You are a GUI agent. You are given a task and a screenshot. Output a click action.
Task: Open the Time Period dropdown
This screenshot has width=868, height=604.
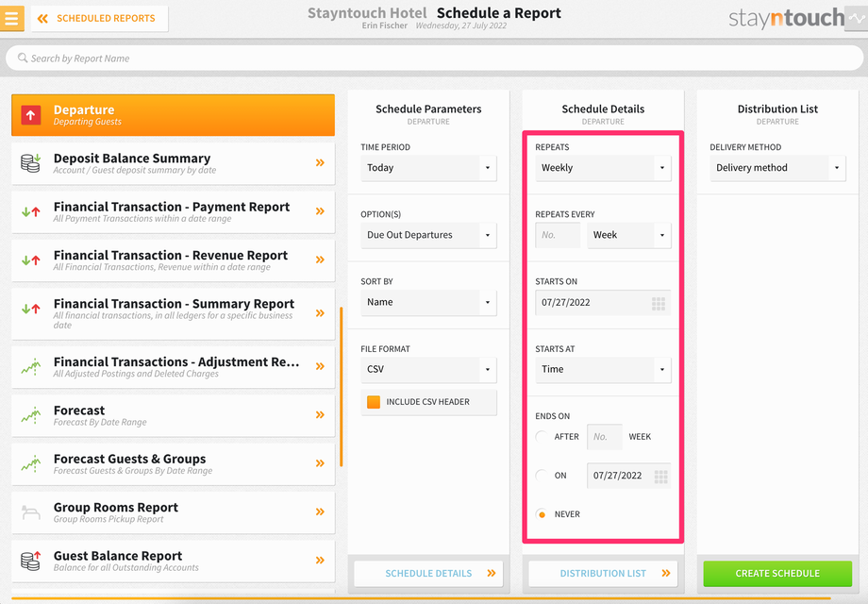428,168
